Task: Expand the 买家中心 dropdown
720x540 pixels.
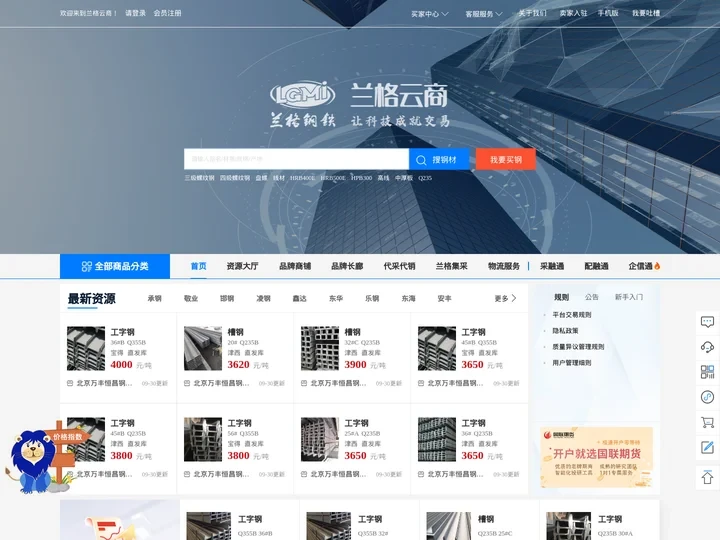Action: point(429,14)
